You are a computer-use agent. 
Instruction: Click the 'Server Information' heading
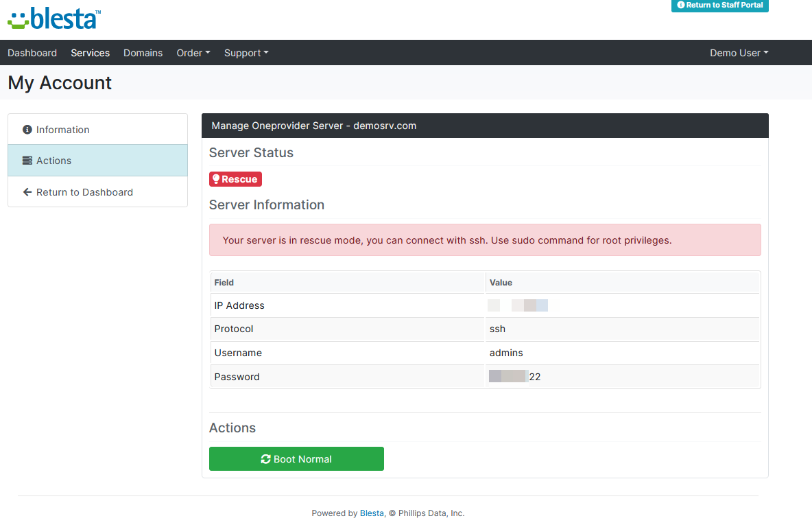[267, 205]
